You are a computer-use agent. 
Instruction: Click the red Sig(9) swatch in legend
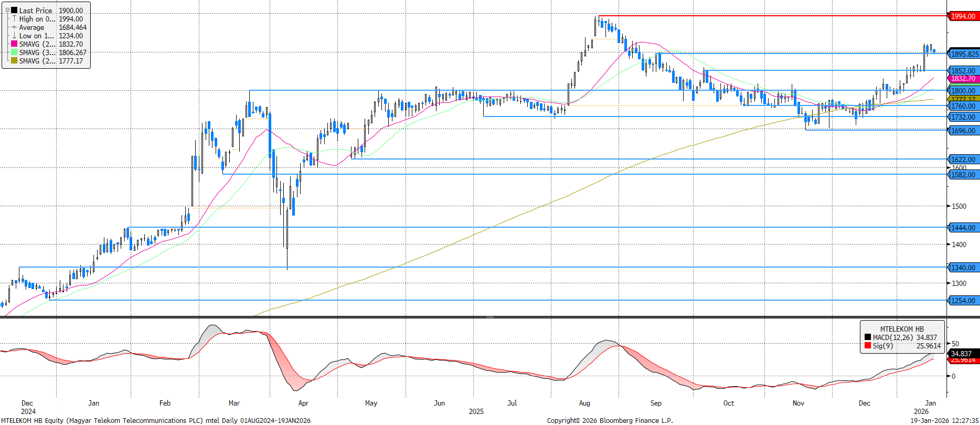click(868, 346)
